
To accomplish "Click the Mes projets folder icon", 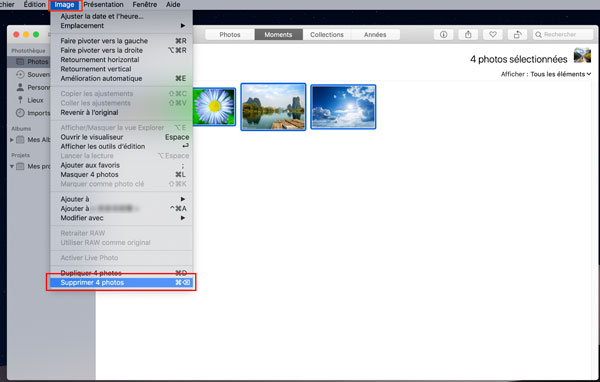I will [20, 166].
